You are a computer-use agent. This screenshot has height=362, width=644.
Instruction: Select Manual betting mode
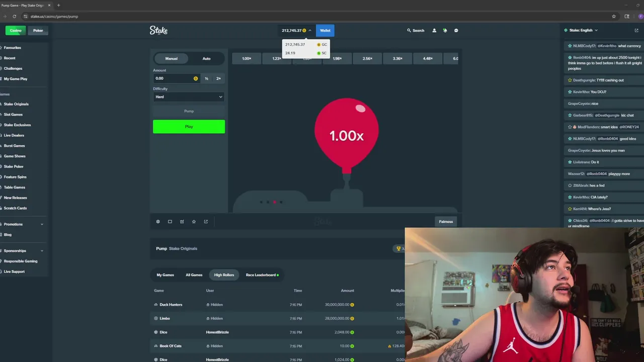172,58
